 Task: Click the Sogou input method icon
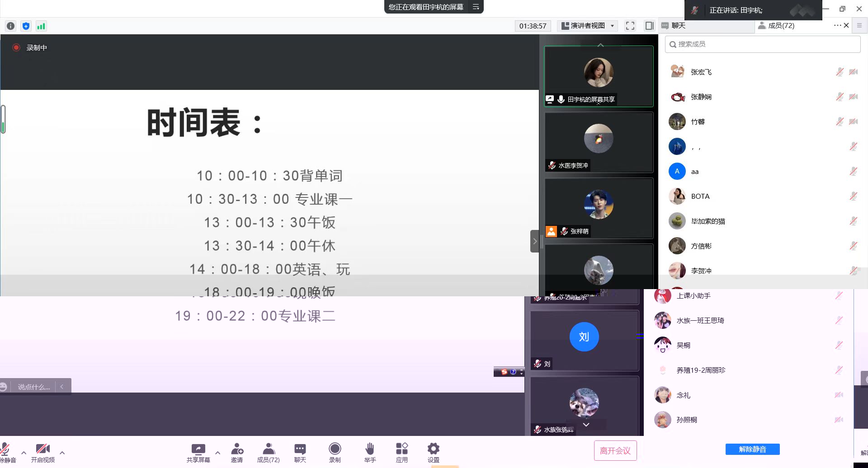point(504,372)
